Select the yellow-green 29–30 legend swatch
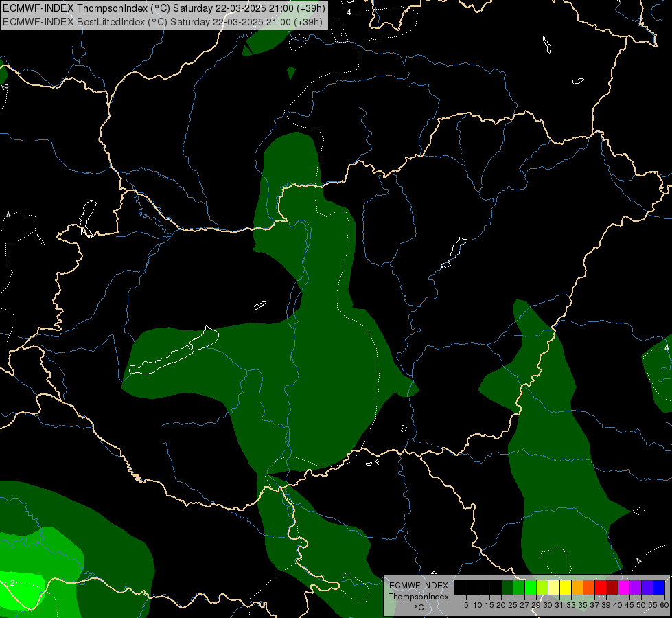The height and width of the screenshot is (618, 672). click(542, 587)
